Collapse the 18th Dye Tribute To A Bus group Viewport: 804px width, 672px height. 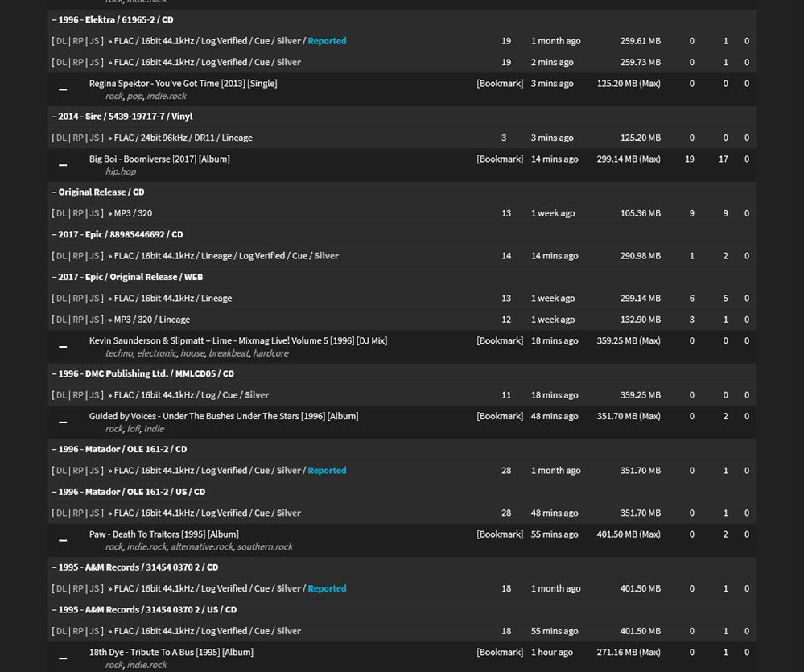[x=63, y=658]
